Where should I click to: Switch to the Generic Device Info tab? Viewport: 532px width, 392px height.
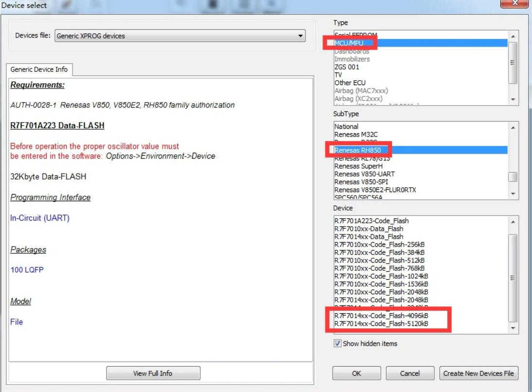[x=39, y=69]
